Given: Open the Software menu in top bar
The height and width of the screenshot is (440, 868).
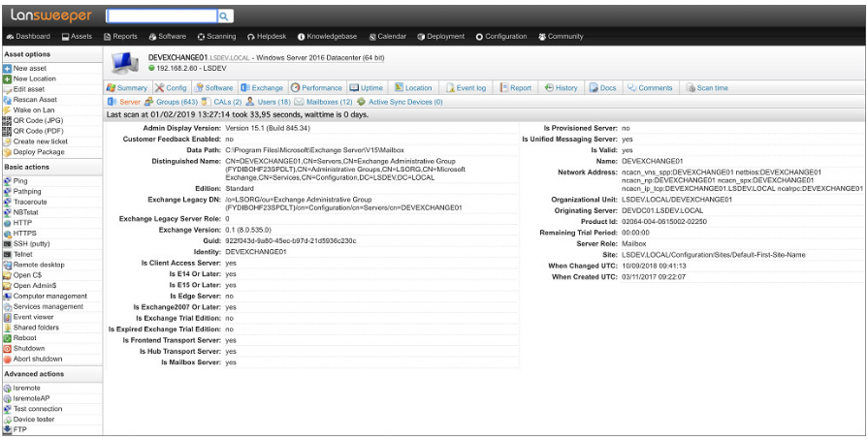Looking at the screenshot, I should point(167,37).
